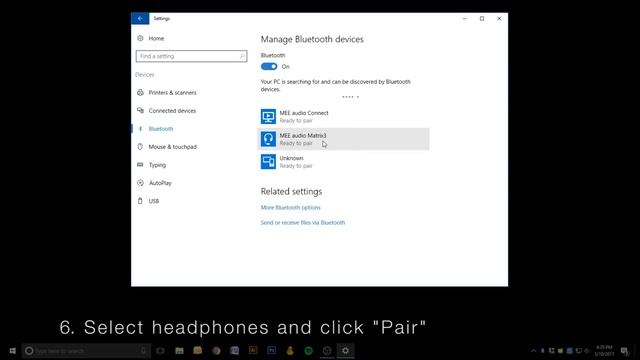This screenshot has width=640, height=360.
Task: Open Illustrator from the taskbar
Action: pos(253,350)
